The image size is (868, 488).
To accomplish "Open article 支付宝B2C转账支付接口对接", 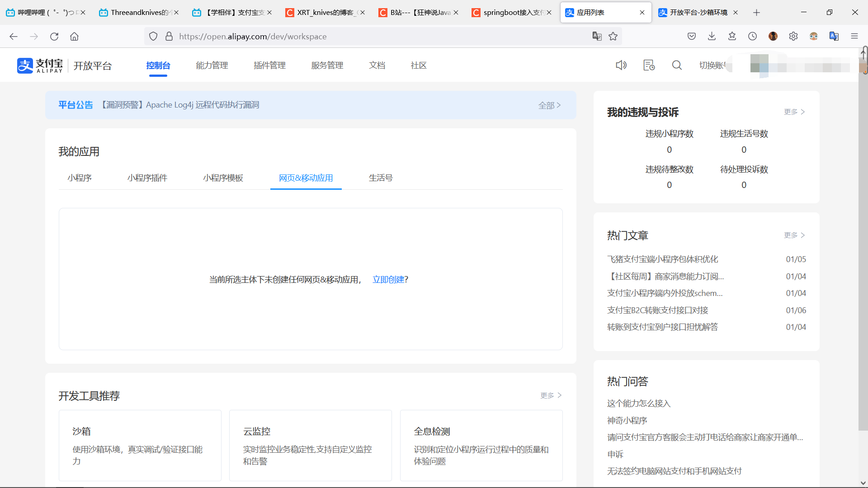I will [657, 310].
